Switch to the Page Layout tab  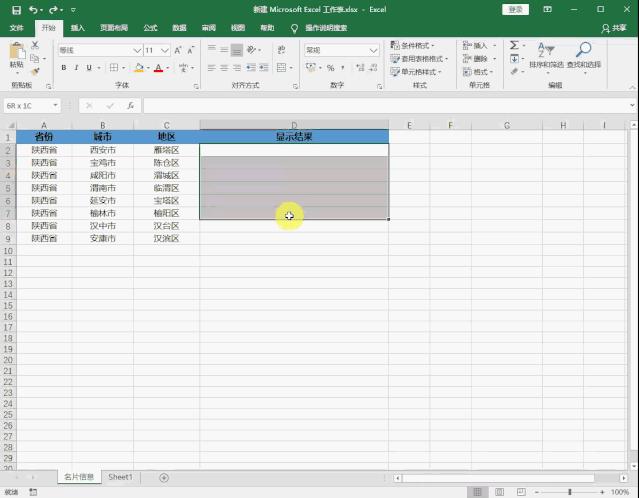(114, 28)
